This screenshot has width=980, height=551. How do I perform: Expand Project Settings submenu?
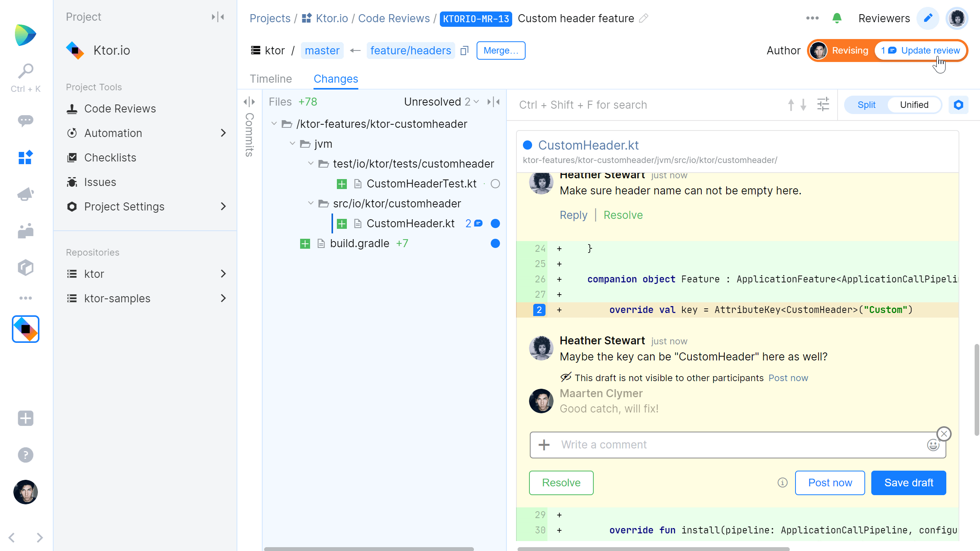(x=223, y=207)
